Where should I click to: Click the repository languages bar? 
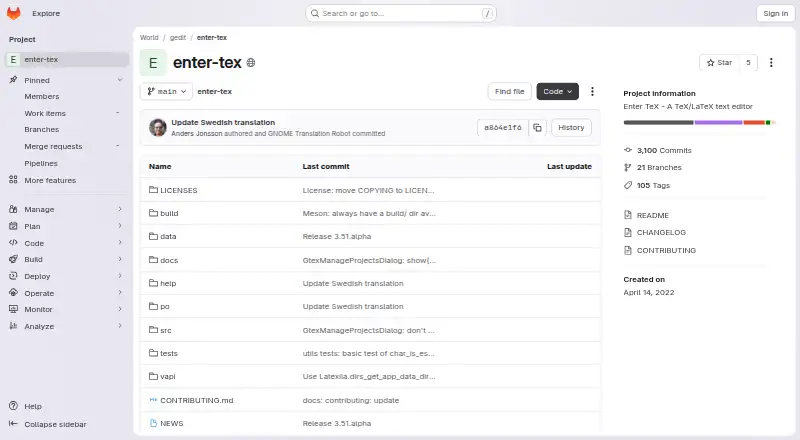tap(699, 123)
